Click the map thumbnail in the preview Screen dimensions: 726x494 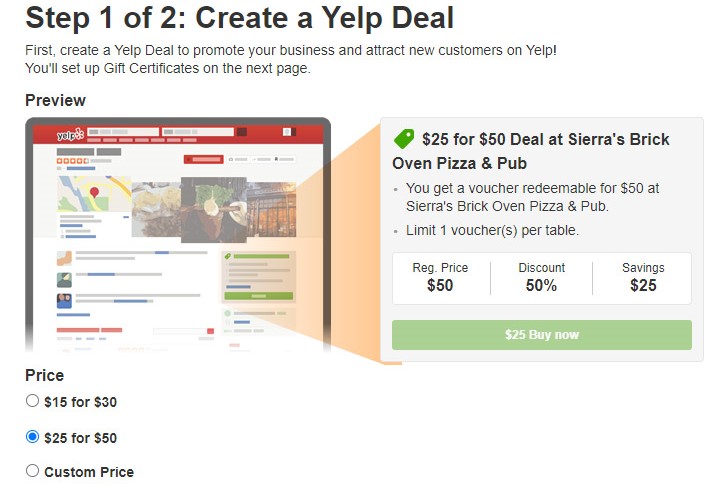pos(94,194)
